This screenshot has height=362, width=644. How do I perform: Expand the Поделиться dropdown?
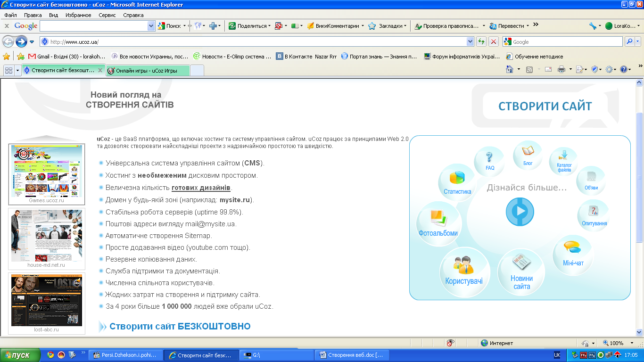269,26
